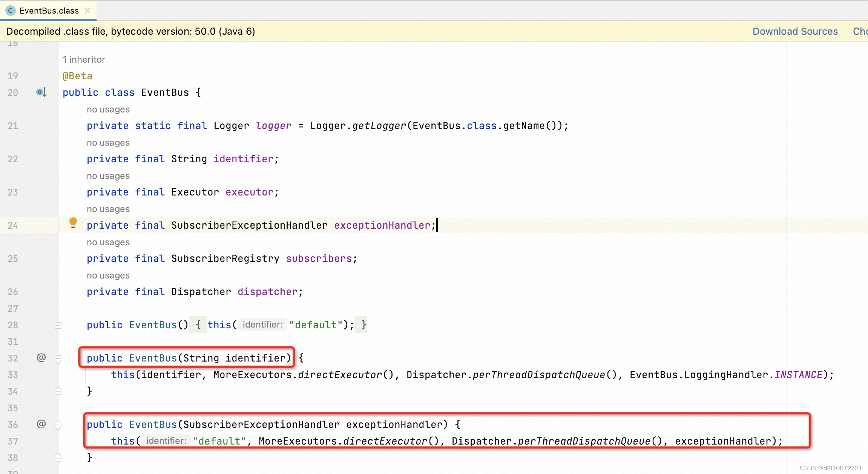Click the inheritor gutter icon beside EventBus class
This screenshot has height=474, width=868.
pyautogui.click(x=41, y=92)
